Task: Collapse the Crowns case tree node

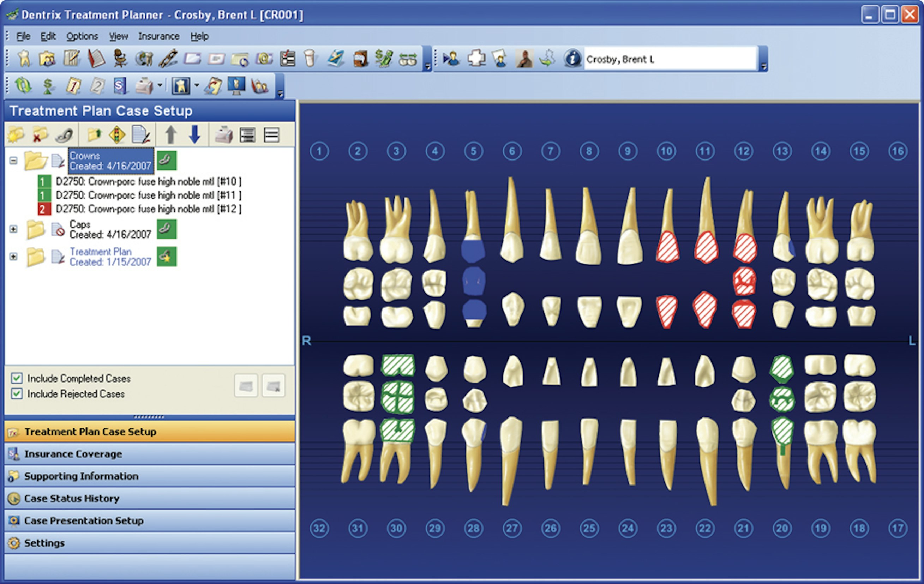Action: [x=13, y=161]
